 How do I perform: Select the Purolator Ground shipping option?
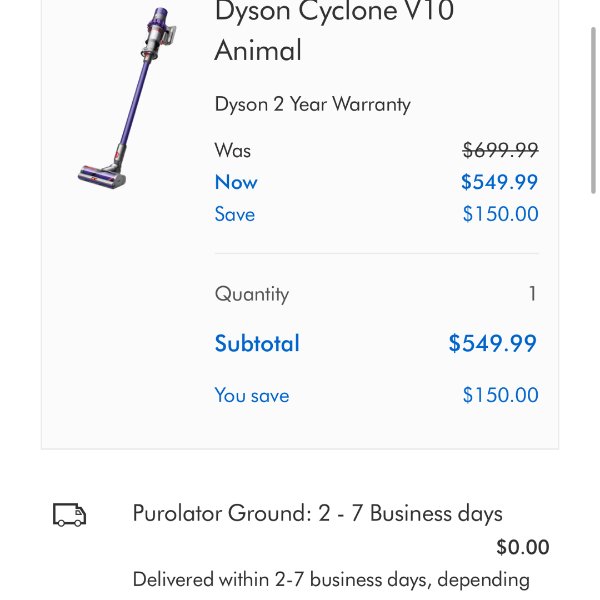pos(317,514)
